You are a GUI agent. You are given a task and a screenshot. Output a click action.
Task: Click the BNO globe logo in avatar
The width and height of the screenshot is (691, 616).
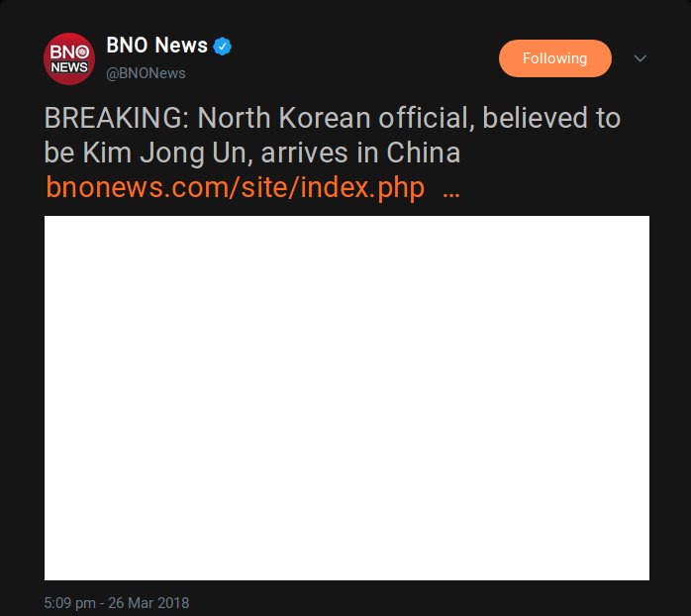coord(82,52)
